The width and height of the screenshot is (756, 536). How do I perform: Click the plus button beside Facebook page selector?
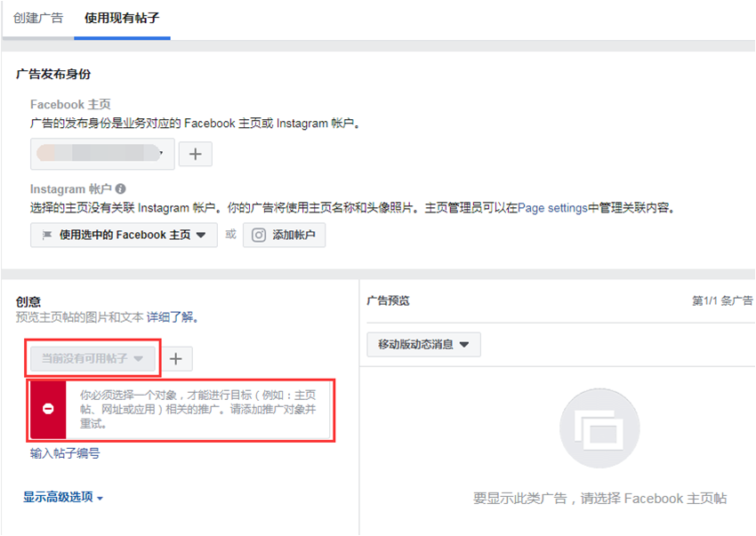(196, 154)
